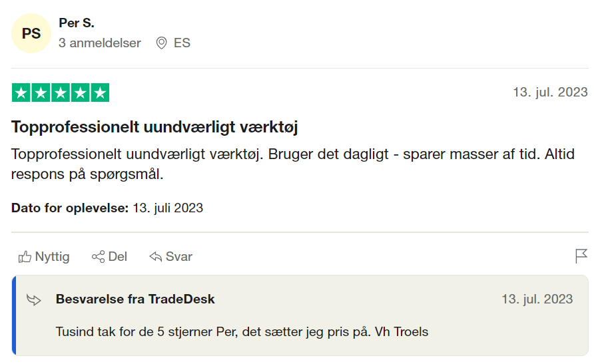Click the thumbs-up Nyttig icon
The width and height of the screenshot is (594, 364).
point(25,257)
